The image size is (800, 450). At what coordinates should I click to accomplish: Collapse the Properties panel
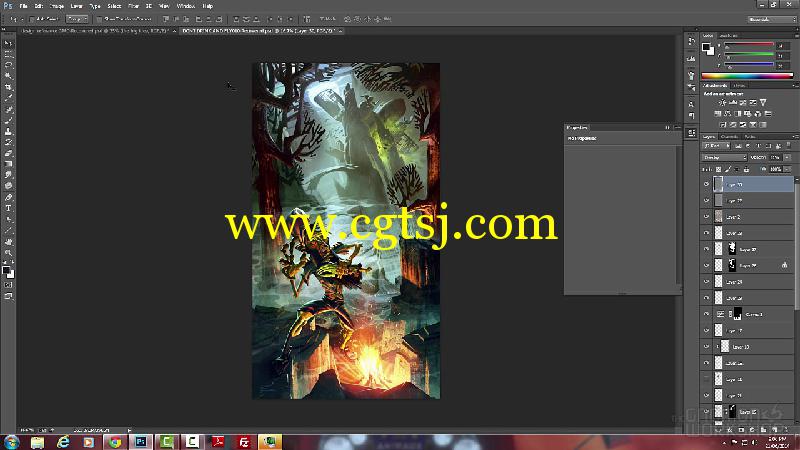pyautogui.click(x=667, y=127)
